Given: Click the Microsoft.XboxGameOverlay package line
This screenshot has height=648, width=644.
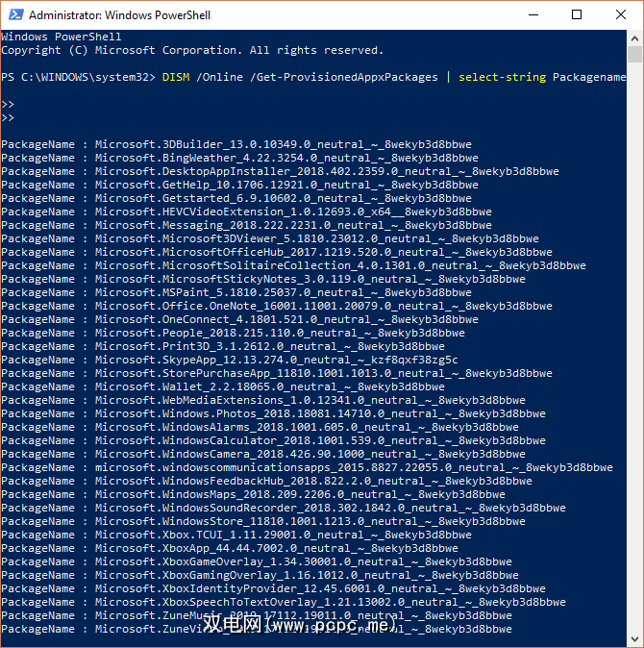Looking at the screenshot, I should click(257, 561).
